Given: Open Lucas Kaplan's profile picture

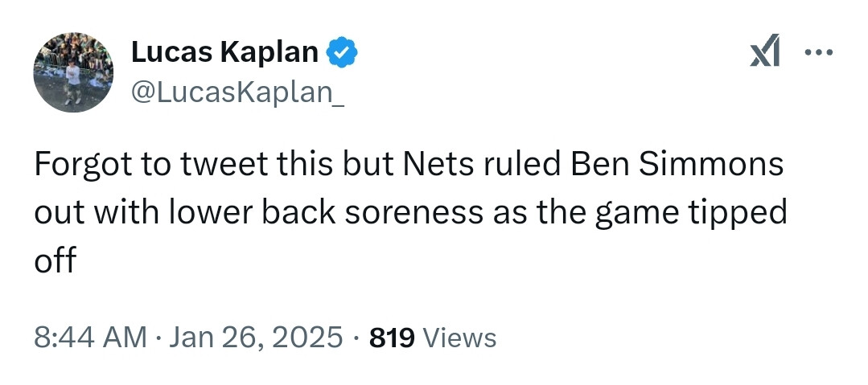Looking at the screenshot, I should 73,73.
